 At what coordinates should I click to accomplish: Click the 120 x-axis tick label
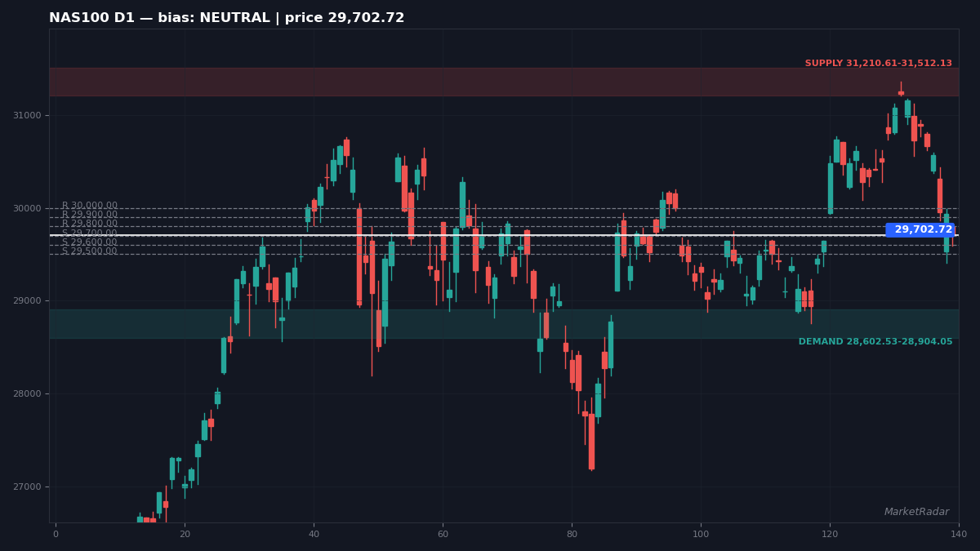tap(830, 535)
